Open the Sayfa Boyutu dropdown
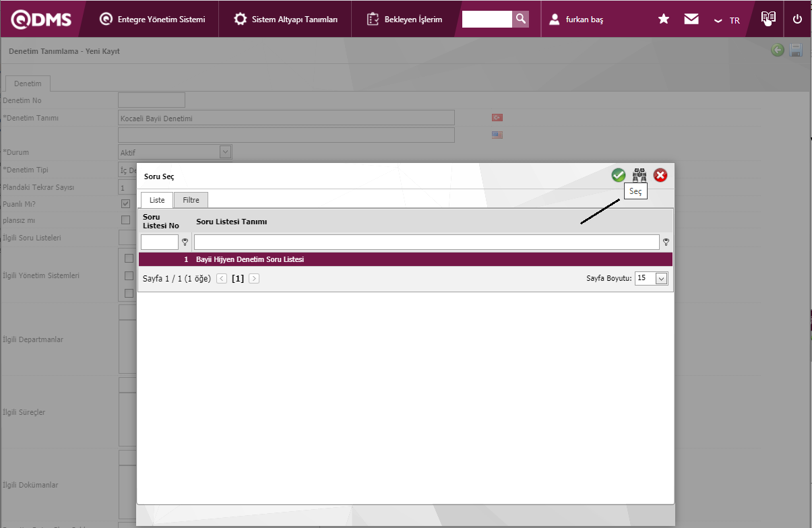Viewport: 812px width, 528px height. pyautogui.click(x=661, y=278)
